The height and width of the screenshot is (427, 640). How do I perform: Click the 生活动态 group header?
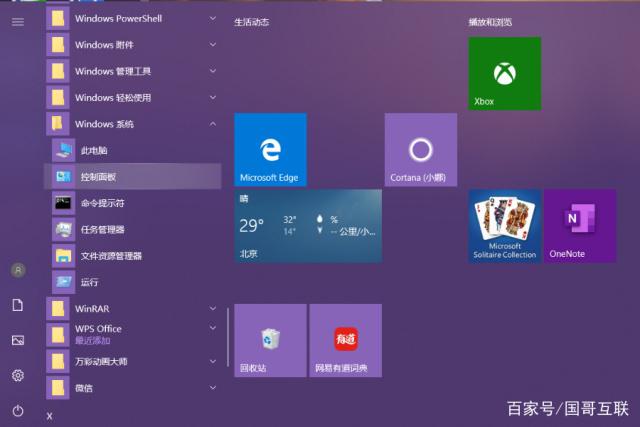tap(251, 22)
